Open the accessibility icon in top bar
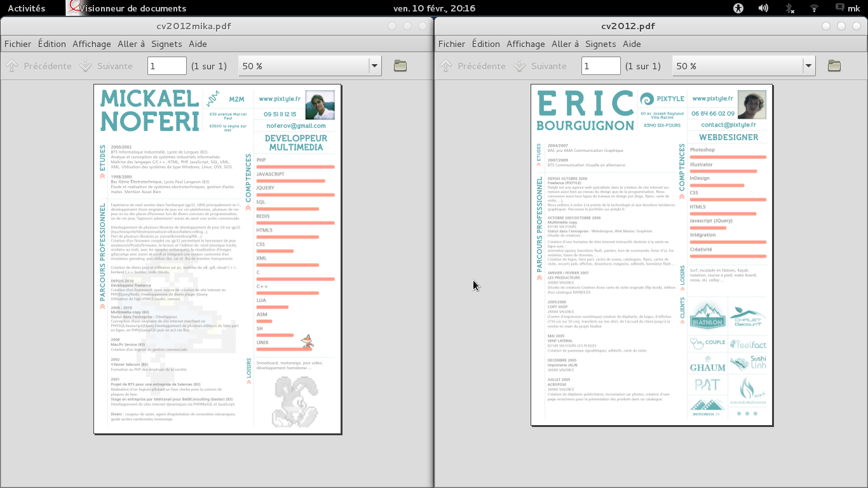This screenshot has height=488, width=868. point(738,8)
